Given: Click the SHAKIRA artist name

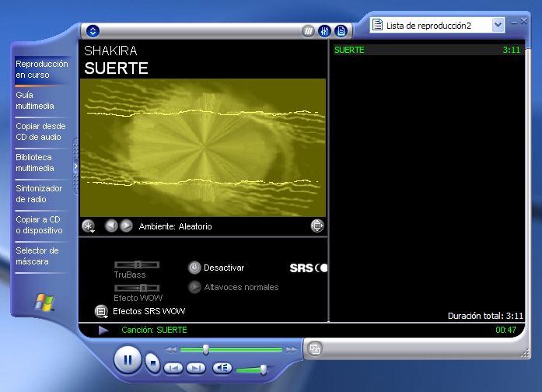Looking at the screenshot, I should click(110, 51).
